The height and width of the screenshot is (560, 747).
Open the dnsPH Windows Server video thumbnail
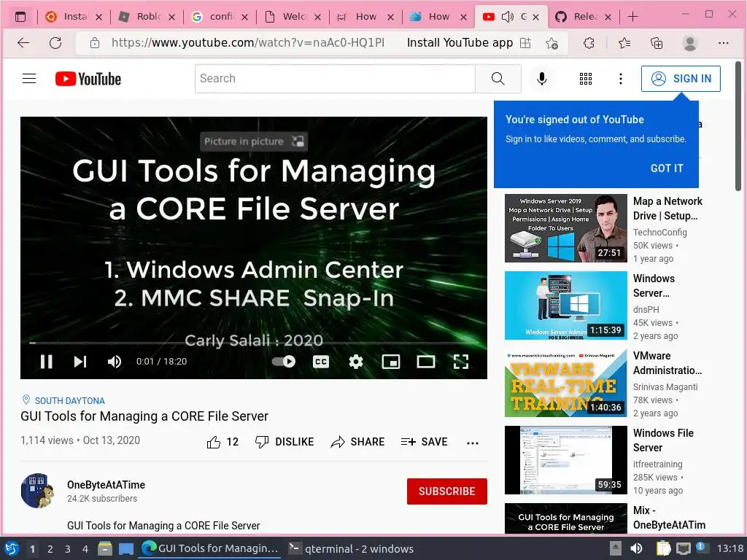pyautogui.click(x=566, y=306)
